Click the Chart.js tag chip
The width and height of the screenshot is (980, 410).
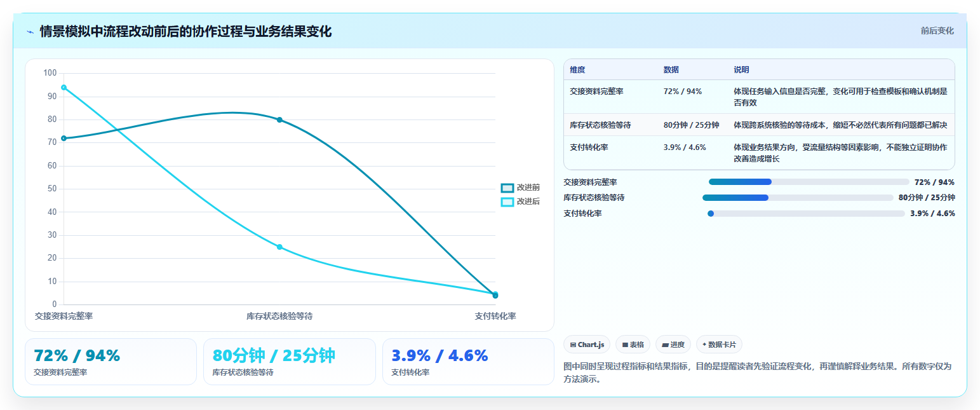pos(587,345)
